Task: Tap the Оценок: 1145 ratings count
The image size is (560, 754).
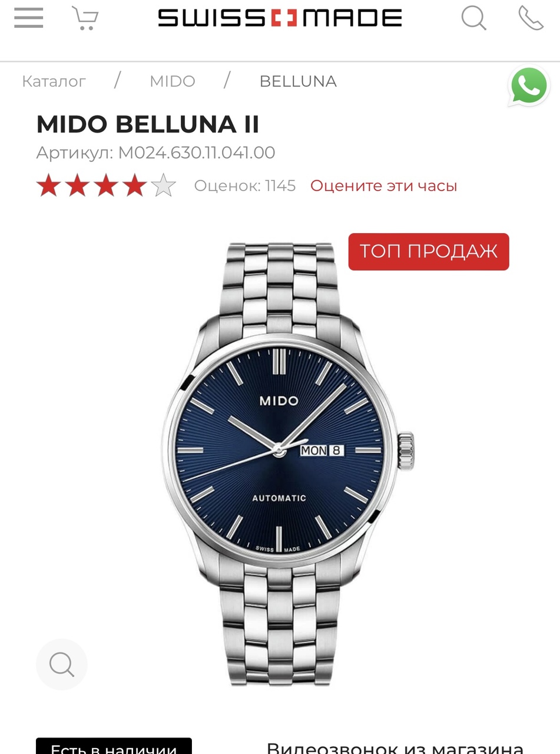Action: [x=245, y=186]
